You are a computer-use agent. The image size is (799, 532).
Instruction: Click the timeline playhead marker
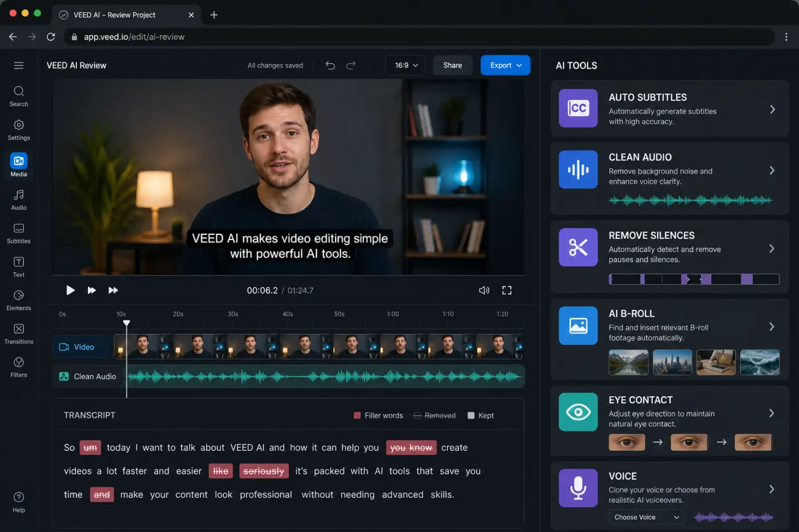click(x=127, y=323)
